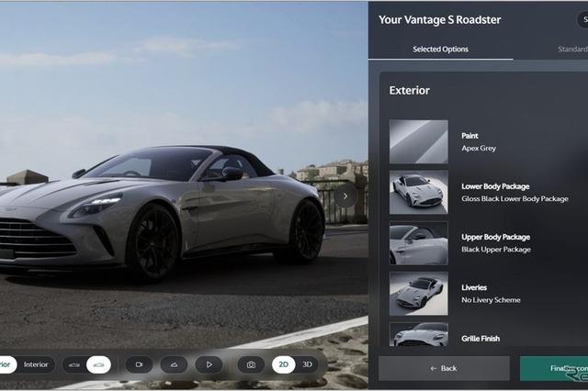Click the Finalize configuration button

pyautogui.click(x=554, y=369)
